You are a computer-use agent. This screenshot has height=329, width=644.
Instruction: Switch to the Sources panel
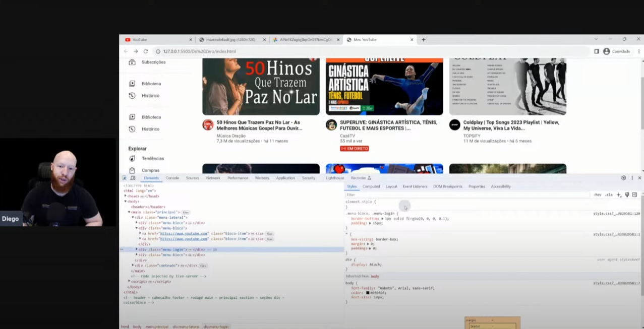[x=193, y=178]
